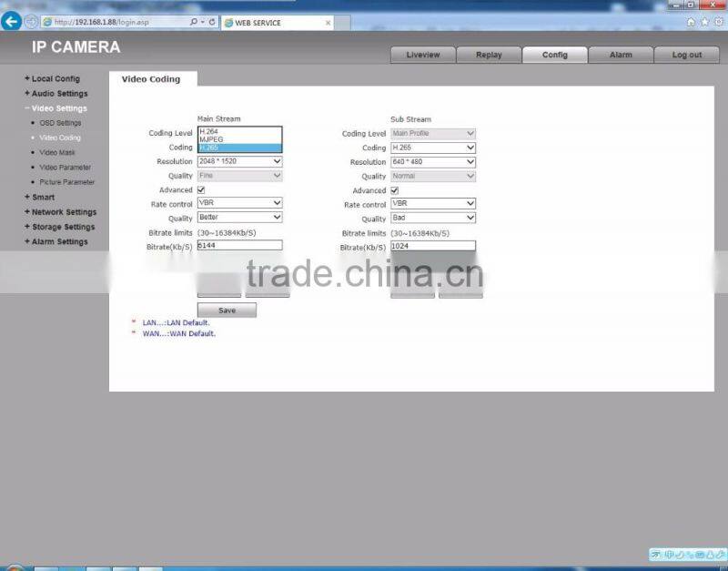Click the refresh icon in address bar
The height and width of the screenshot is (571, 728).
pos(213,22)
